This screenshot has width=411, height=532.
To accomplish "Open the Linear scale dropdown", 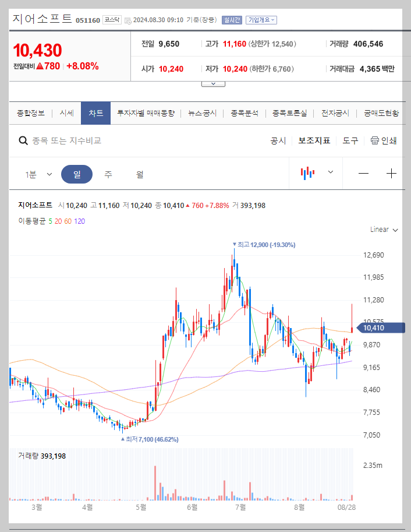I will [x=382, y=230].
